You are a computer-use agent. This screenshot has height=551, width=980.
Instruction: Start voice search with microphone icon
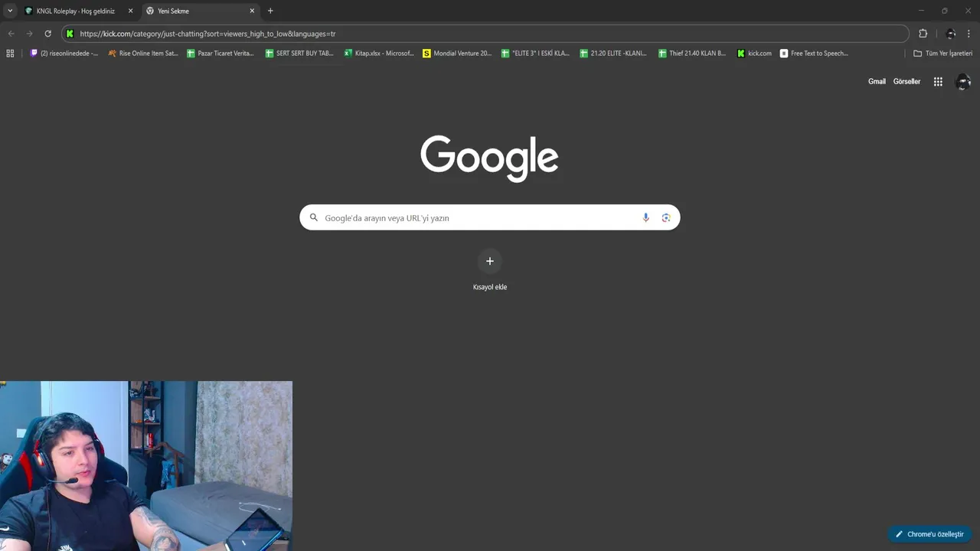[x=645, y=217]
